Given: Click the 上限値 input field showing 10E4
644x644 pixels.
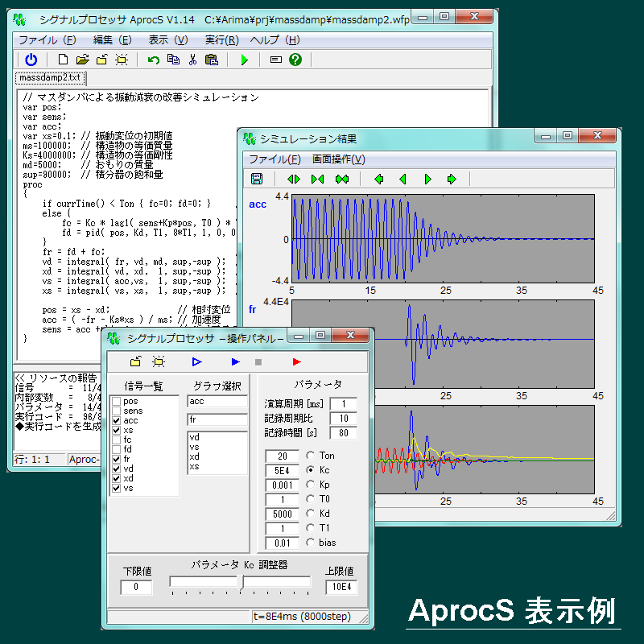Looking at the screenshot, I should 341,587.
